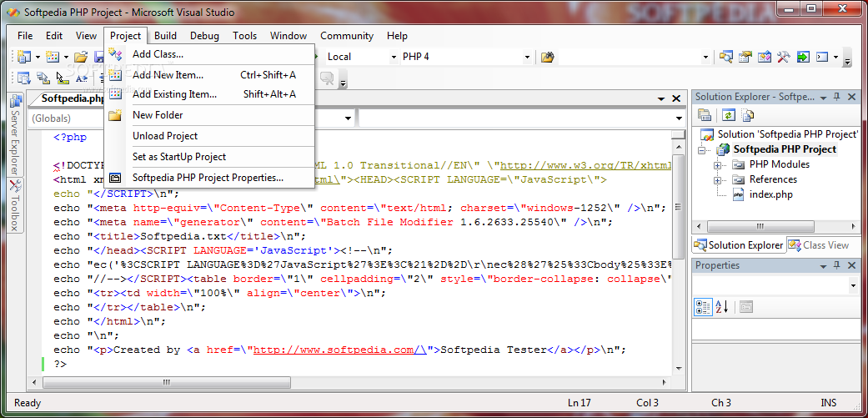Switch to the Class View tab

click(819, 244)
